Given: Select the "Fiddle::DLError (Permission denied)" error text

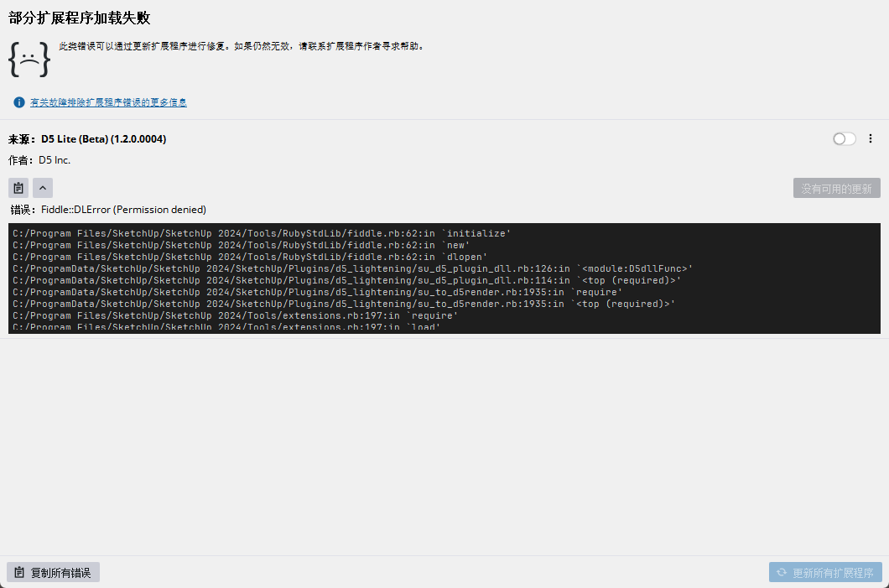Looking at the screenshot, I should [123, 210].
